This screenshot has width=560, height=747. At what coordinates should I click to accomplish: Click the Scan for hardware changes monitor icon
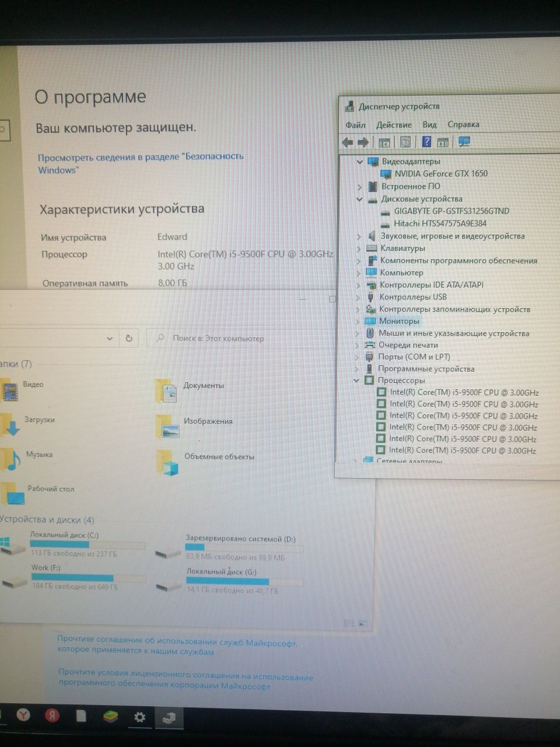tap(464, 141)
